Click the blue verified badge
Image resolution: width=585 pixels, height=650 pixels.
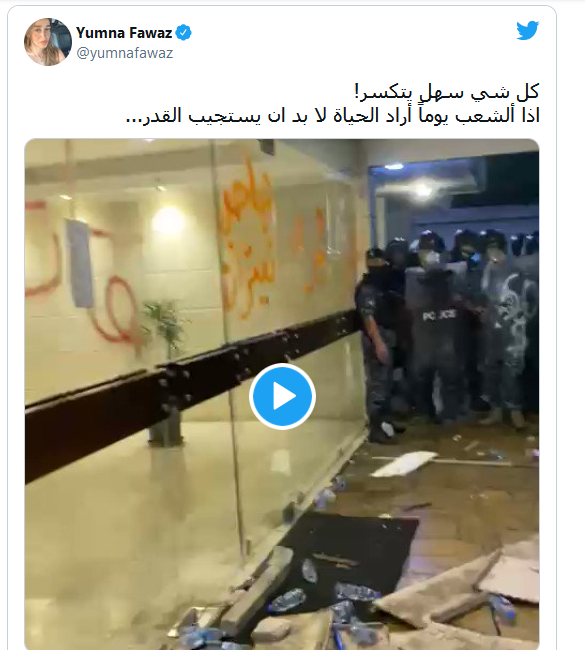coord(183,32)
